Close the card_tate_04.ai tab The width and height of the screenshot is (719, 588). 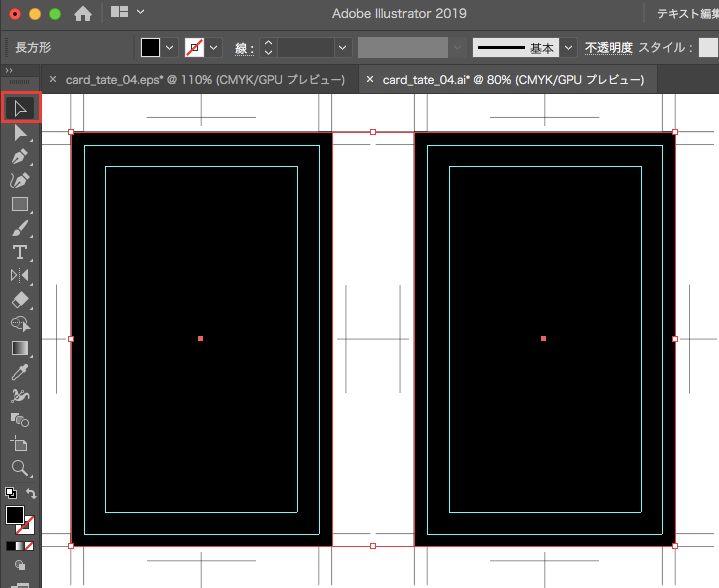(370, 80)
